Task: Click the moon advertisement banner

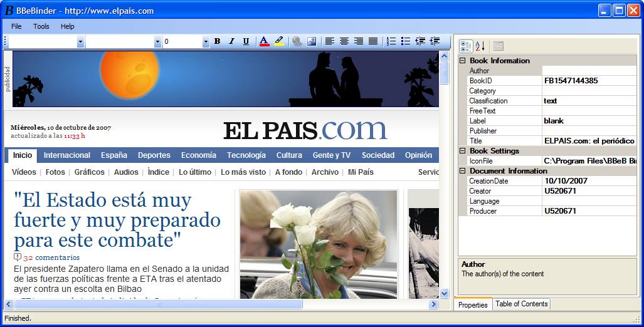Action: tap(226, 79)
